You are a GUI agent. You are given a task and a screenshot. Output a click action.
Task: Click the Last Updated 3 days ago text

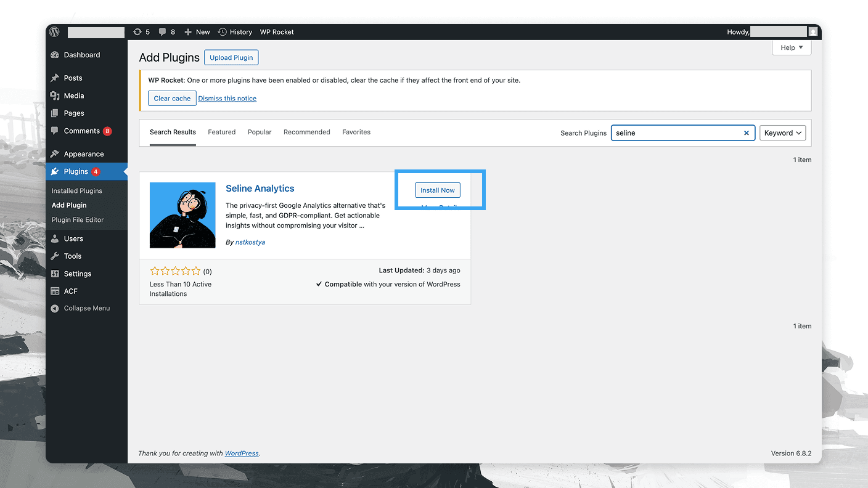click(419, 270)
